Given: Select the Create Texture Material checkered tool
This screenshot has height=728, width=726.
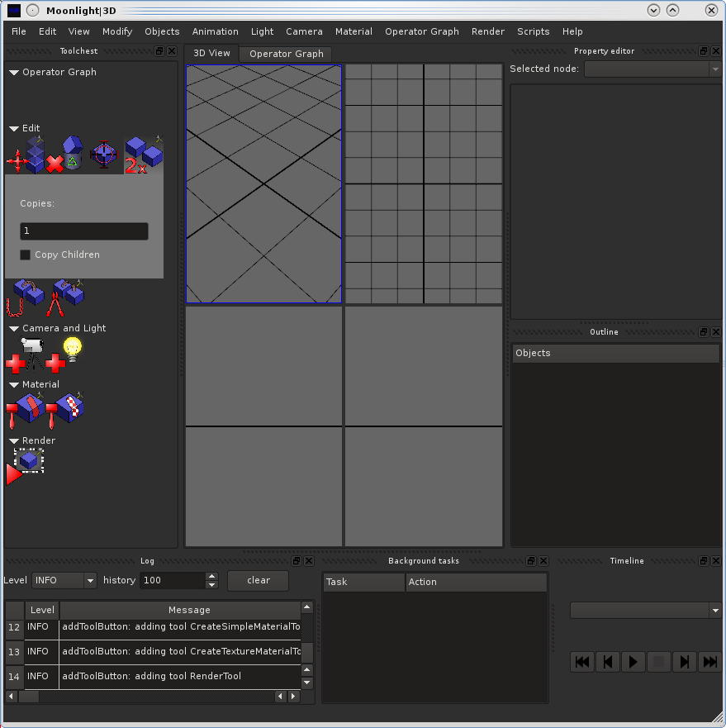Looking at the screenshot, I should [x=65, y=411].
